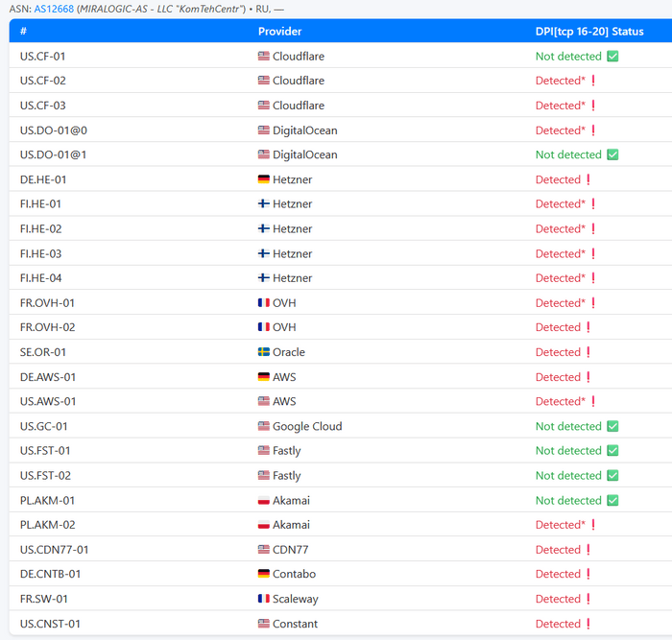The width and height of the screenshot is (672, 640).
Task: Click the green checkmark in US.CF-01 row
Action: click(612, 57)
